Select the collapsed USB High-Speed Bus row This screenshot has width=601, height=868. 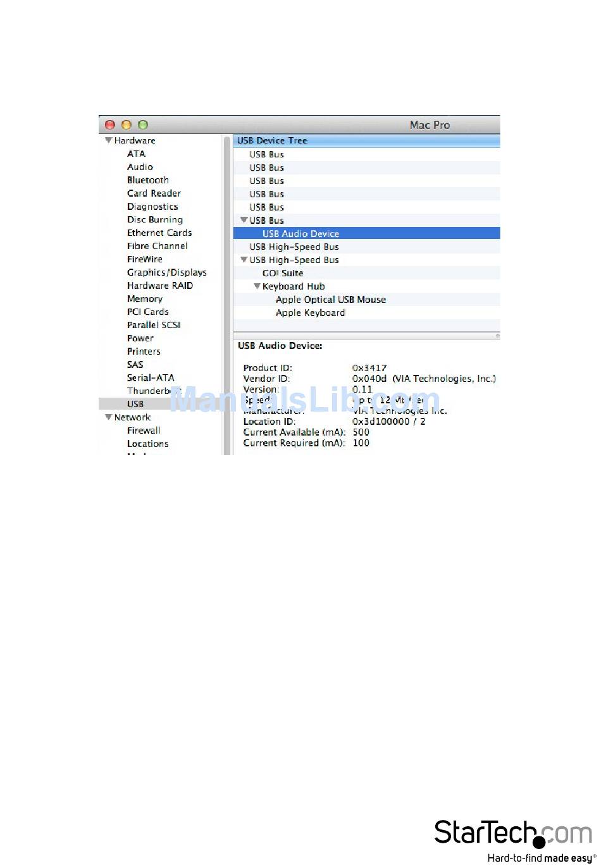pyautogui.click(x=367, y=247)
